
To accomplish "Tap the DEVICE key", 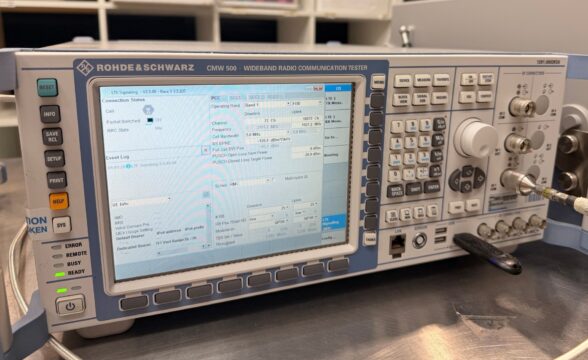I will 403,81.
